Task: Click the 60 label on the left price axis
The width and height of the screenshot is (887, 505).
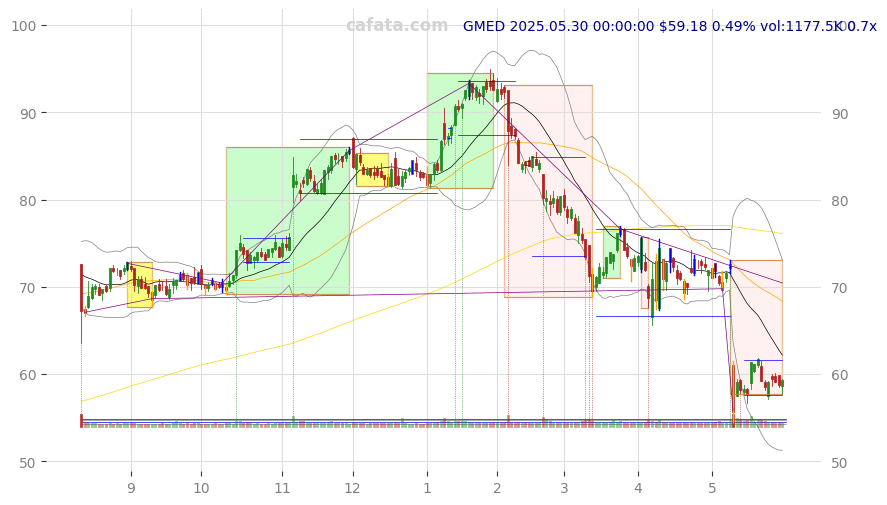Action: pyautogui.click(x=27, y=375)
